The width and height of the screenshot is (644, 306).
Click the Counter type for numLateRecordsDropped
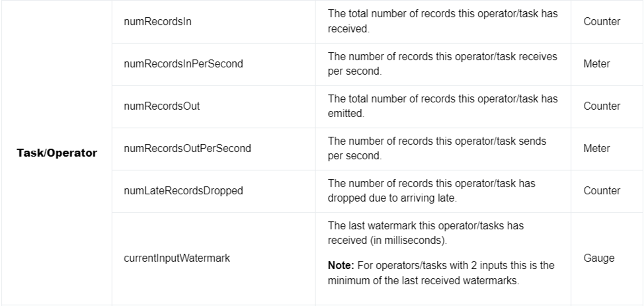602,191
